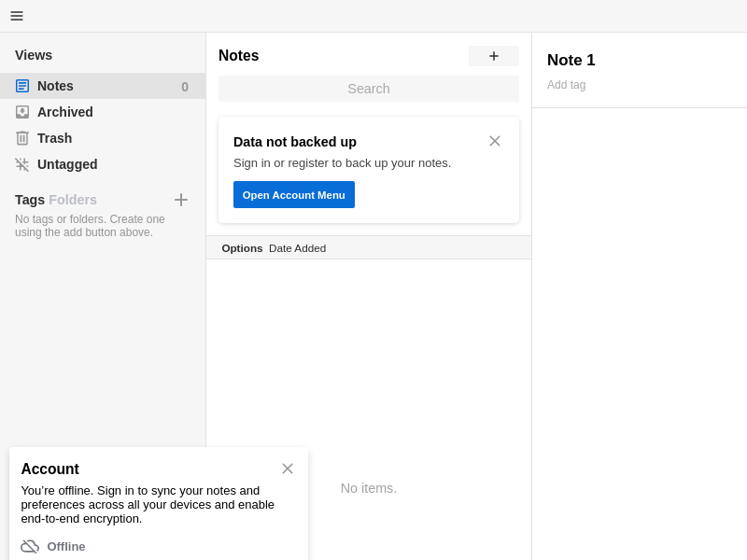Close the Account panel

(288, 469)
